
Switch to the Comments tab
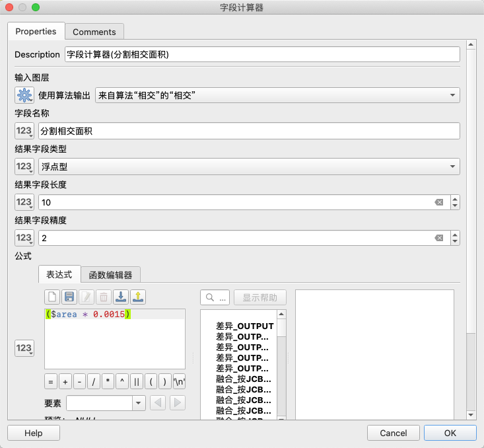coord(94,32)
